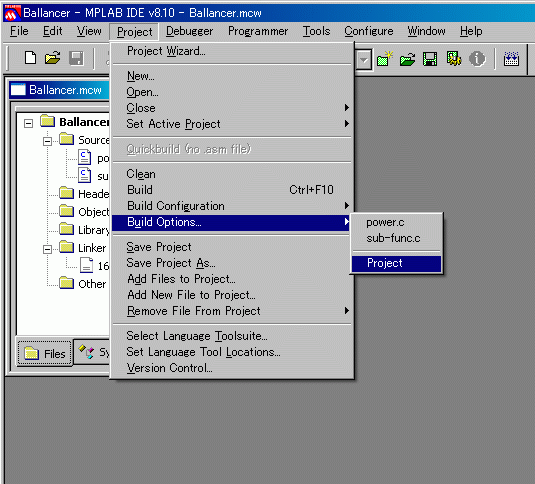The height and width of the screenshot is (484, 535).
Task: Click the New File toolbar icon
Action: pos(30,58)
